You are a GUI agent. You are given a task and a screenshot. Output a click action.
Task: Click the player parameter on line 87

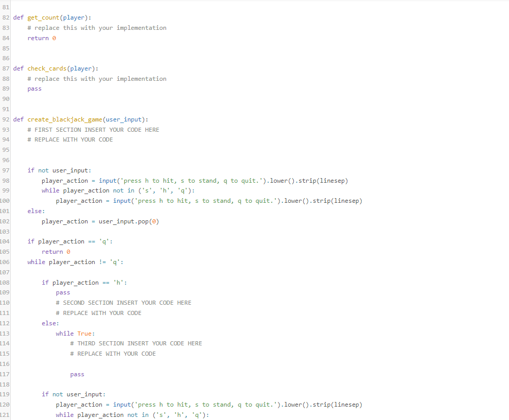click(81, 68)
